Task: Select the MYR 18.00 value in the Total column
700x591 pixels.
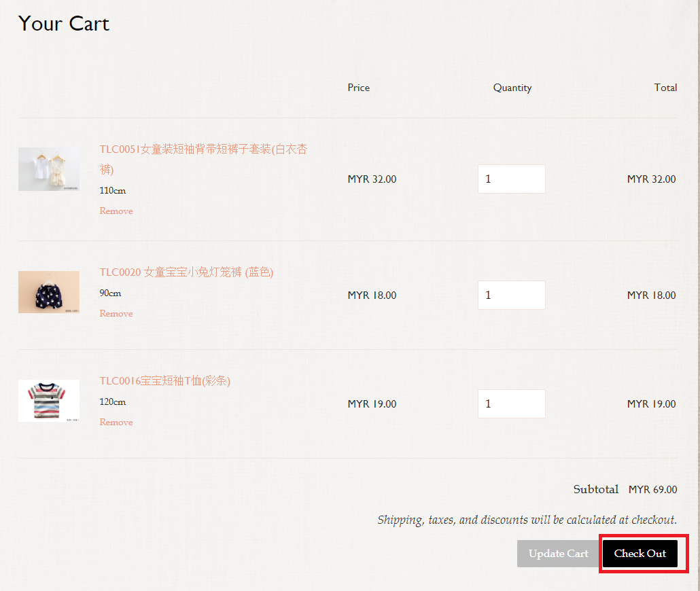Action: click(651, 295)
